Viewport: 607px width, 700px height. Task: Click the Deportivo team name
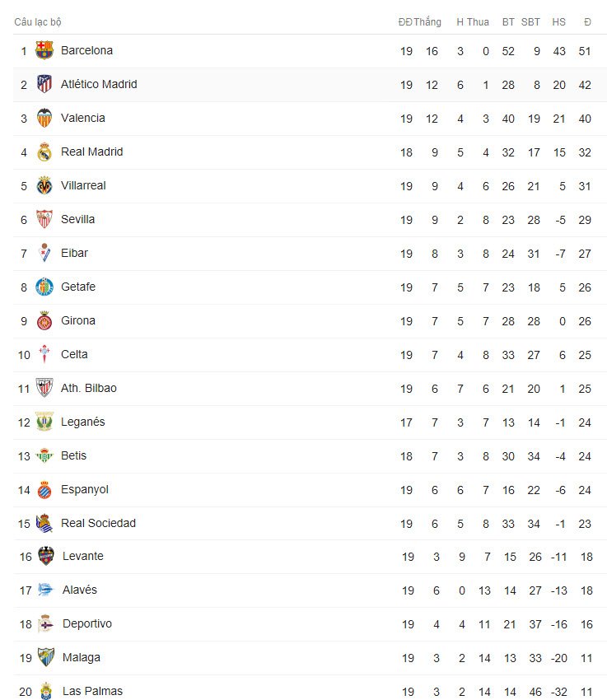[x=87, y=623]
